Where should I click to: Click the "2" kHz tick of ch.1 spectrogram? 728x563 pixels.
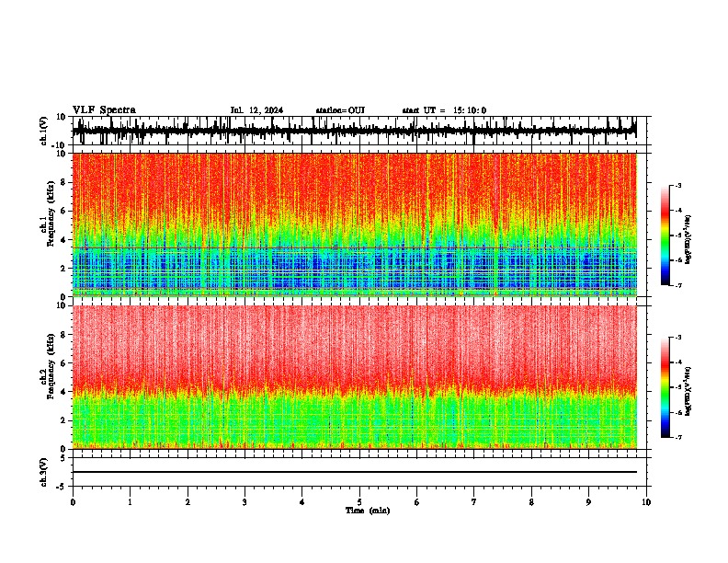63,269
